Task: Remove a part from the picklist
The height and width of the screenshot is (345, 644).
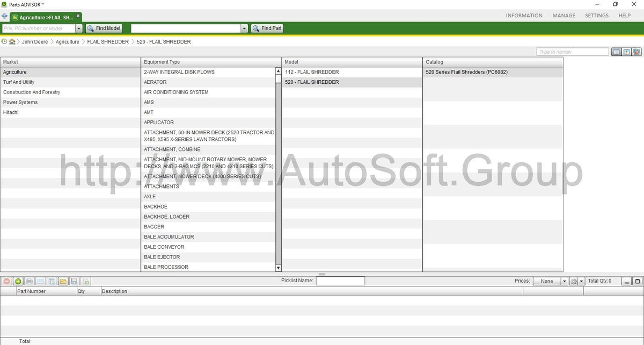Action: tap(6, 281)
